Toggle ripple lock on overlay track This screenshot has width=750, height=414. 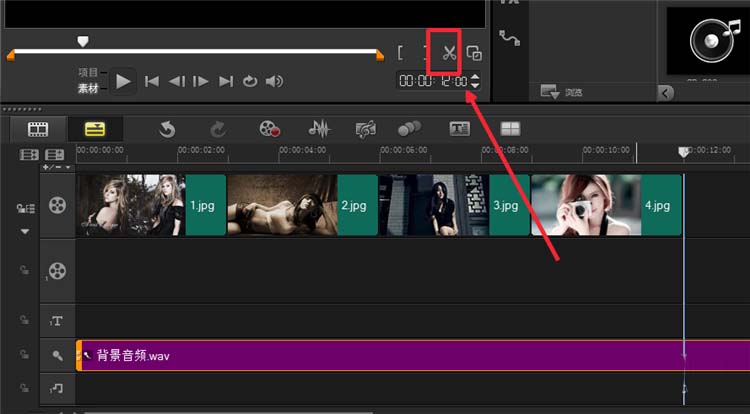[24, 270]
